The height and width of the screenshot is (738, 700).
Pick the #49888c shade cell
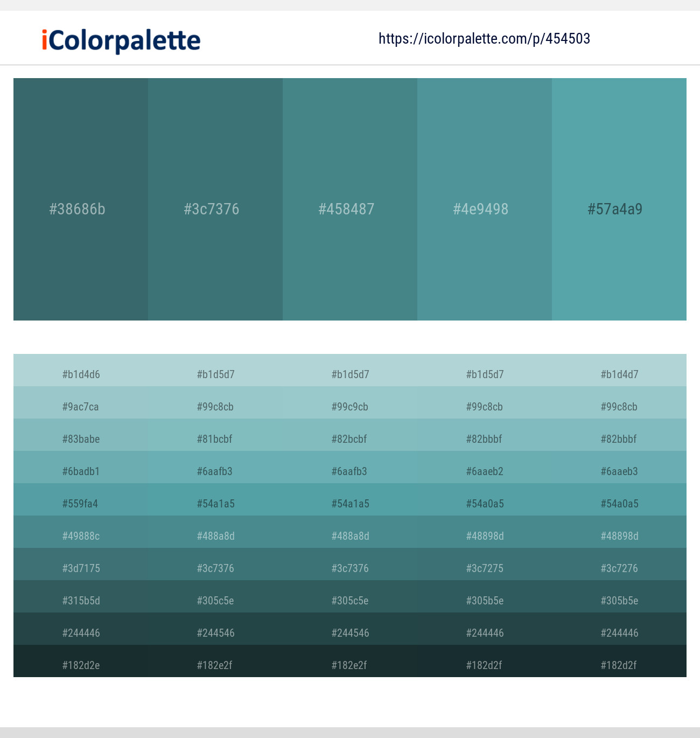(x=81, y=532)
